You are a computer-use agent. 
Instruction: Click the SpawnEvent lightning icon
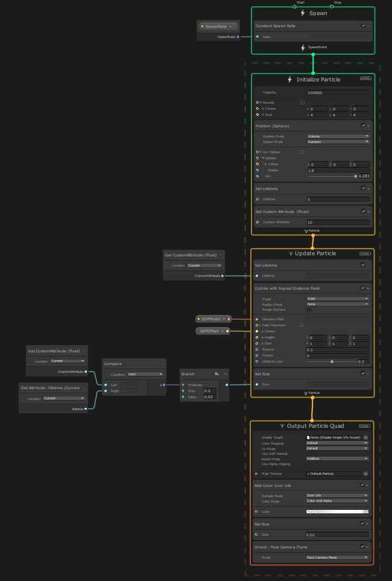coord(303,48)
